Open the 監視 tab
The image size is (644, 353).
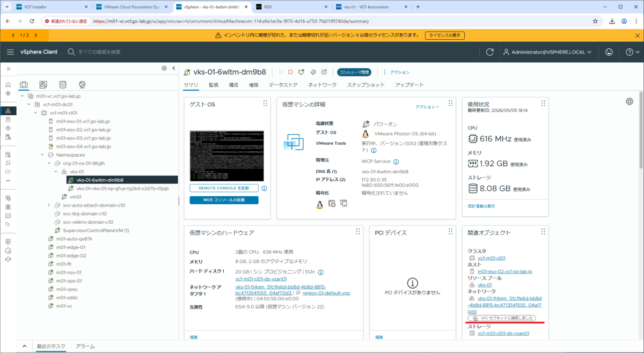[x=214, y=85]
